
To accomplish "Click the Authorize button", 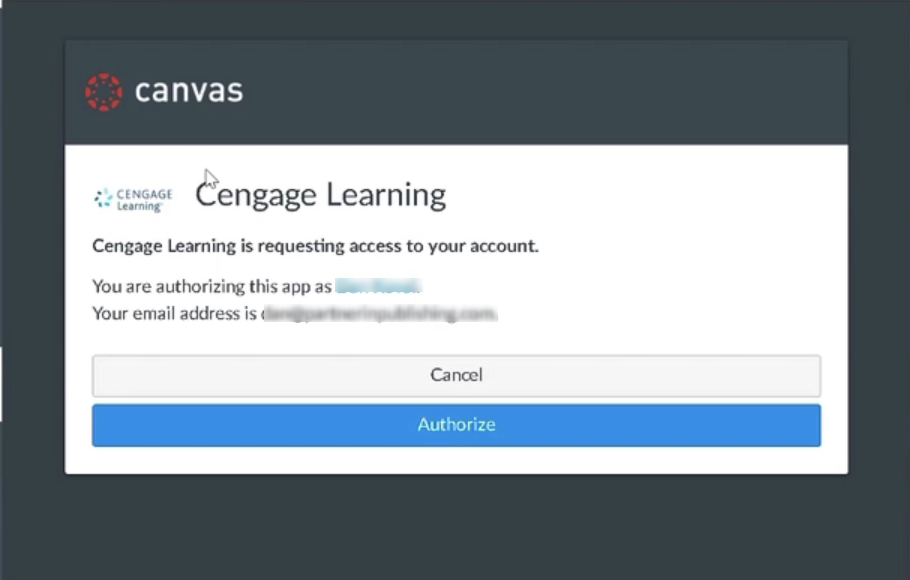I will (456, 426).
